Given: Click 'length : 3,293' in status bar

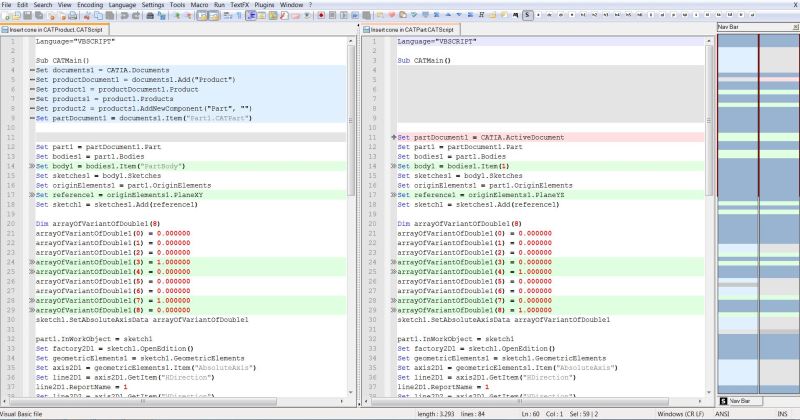Looking at the screenshot, I should (435, 414).
